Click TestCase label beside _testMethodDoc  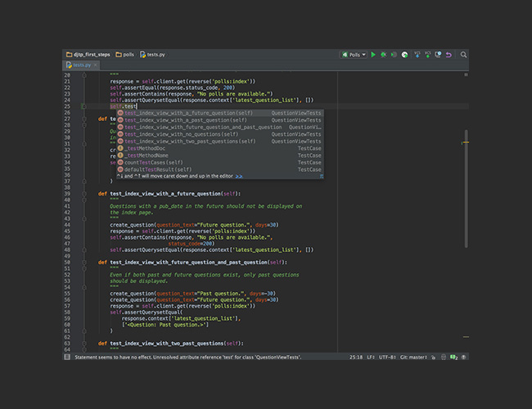click(x=309, y=149)
